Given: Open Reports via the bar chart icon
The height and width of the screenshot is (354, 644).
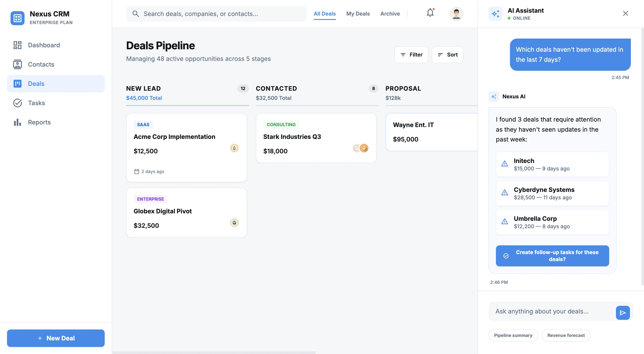Looking at the screenshot, I should (18, 122).
